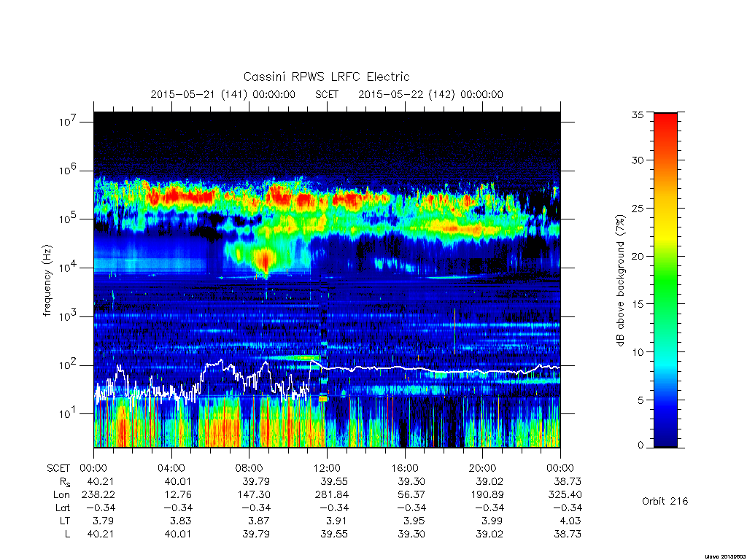Viewport: 747px width, 560px height.
Task: Click the 'dB above background (7%)' label
Action: [620, 281]
